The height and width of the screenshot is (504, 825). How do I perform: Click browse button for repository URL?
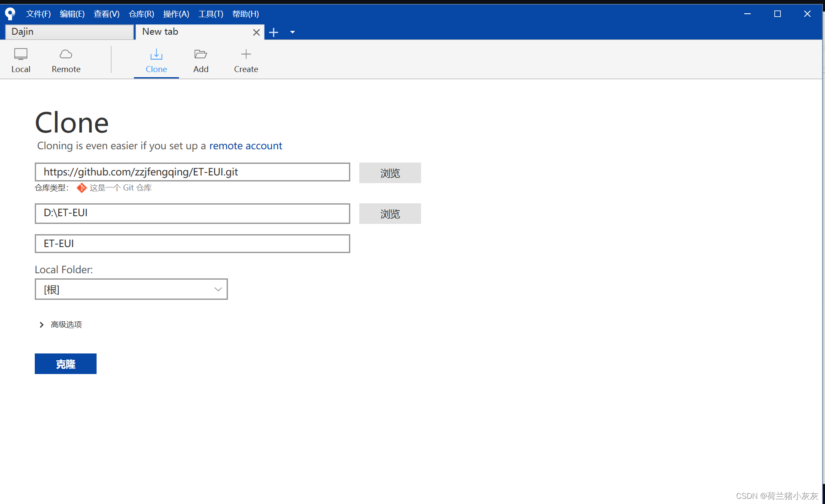pos(391,172)
